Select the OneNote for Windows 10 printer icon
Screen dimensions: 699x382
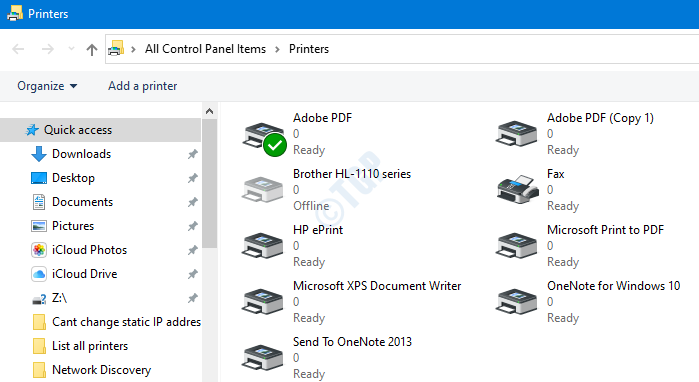516,301
